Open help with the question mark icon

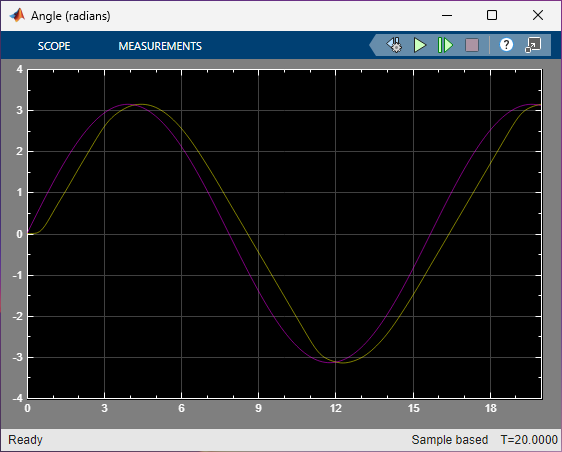(x=506, y=45)
